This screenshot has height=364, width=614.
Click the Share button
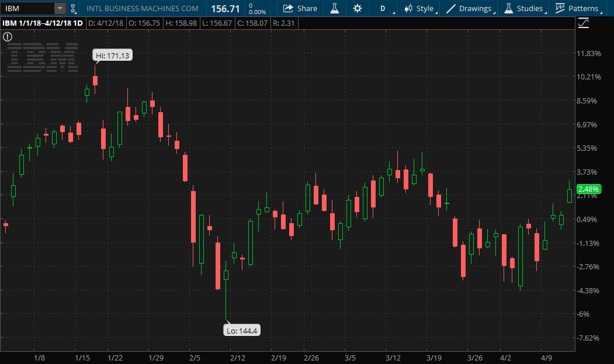pos(300,8)
